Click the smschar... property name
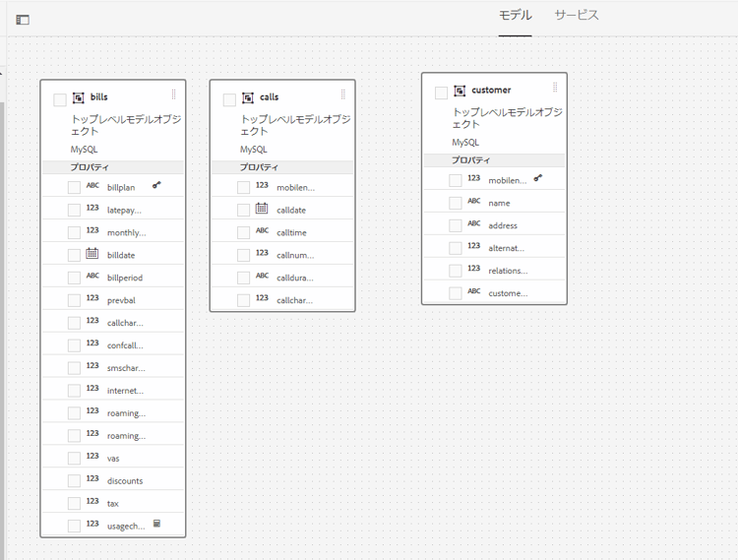Screen dimensions: 738x560 (126, 368)
